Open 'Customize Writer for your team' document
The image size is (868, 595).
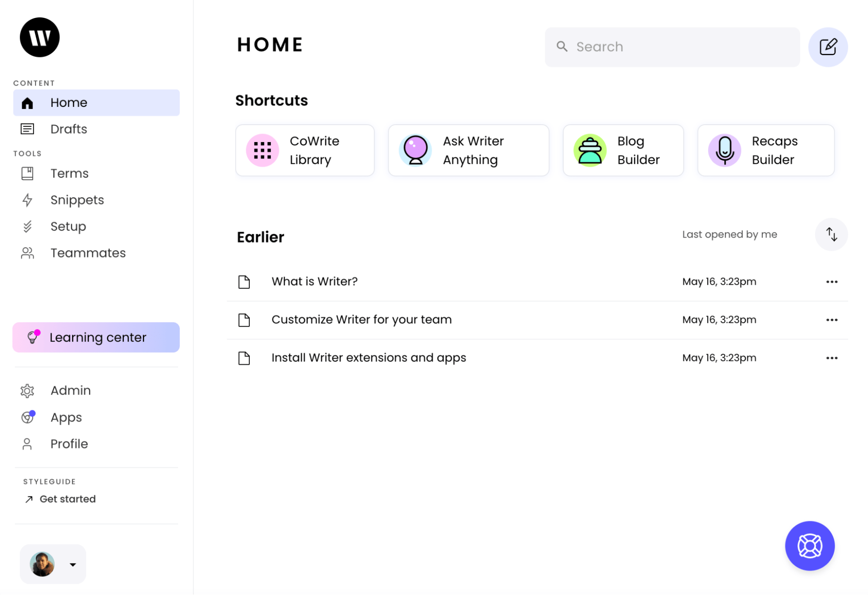[361, 319]
